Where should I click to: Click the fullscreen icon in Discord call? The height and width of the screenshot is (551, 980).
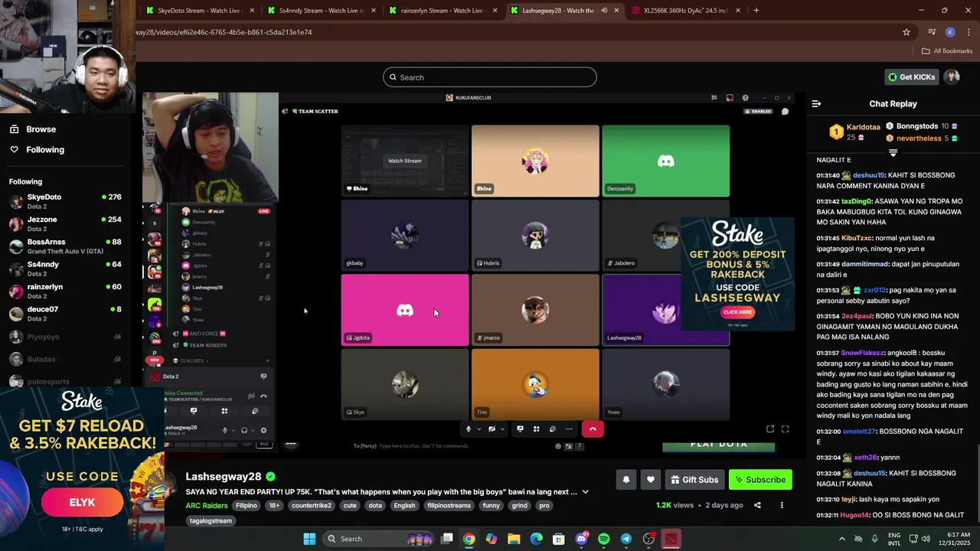[785, 429]
